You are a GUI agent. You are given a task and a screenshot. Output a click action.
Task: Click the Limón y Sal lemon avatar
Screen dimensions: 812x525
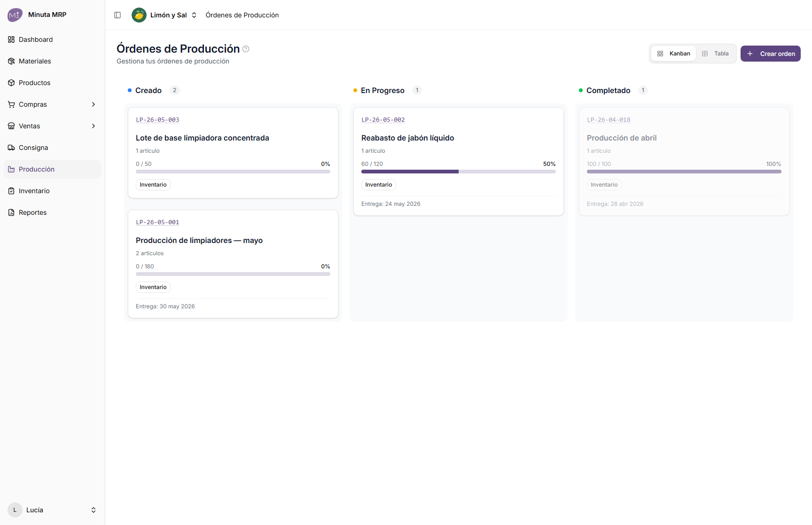139,15
